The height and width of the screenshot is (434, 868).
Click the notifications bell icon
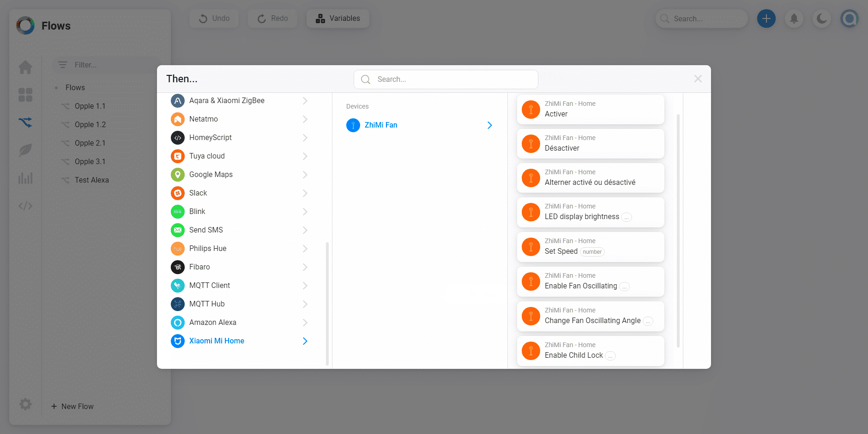(x=794, y=18)
